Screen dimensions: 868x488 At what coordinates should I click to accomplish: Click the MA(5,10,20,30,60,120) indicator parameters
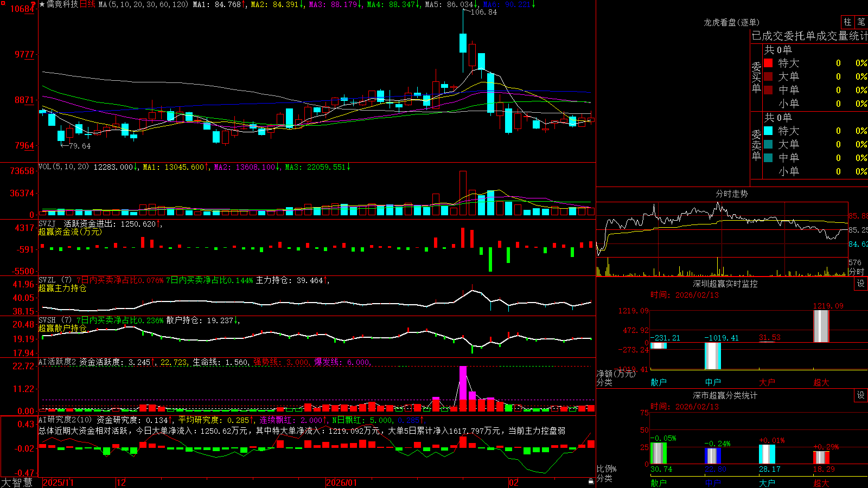[143, 4]
